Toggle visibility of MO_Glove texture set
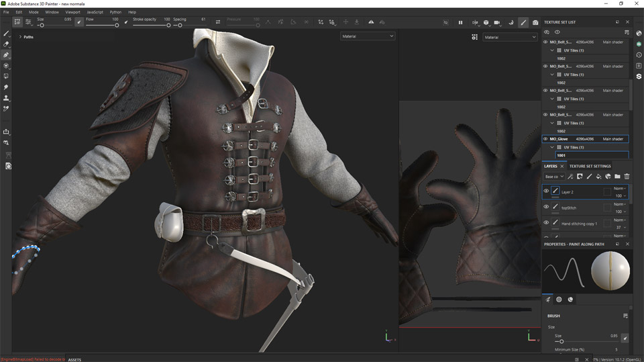 click(x=545, y=139)
